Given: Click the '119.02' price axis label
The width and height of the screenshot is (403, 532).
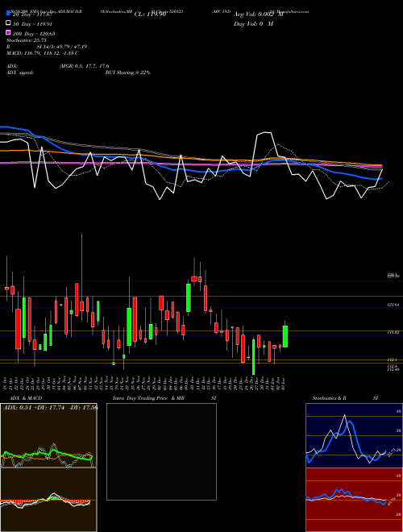Looking at the screenshot, I should click(393, 333).
